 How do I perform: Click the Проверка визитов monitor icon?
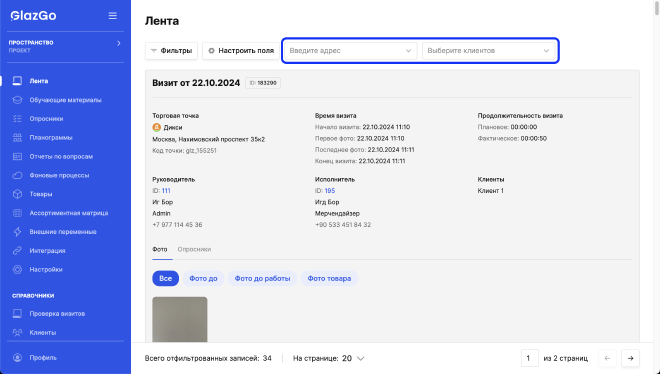(17, 313)
